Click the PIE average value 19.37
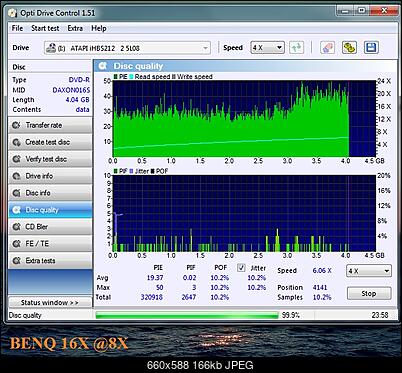 coord(155,278)
